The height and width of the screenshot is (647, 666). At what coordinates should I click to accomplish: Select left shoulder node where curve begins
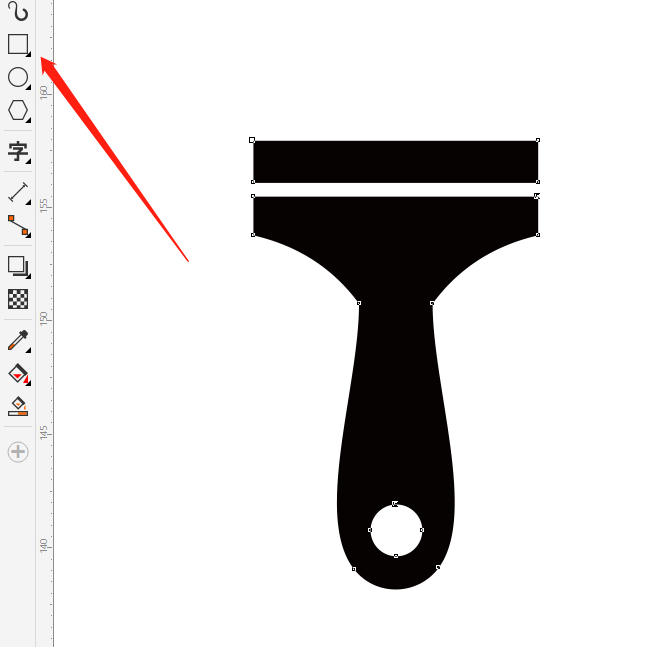pyautogui.click(x=253, y=235)
